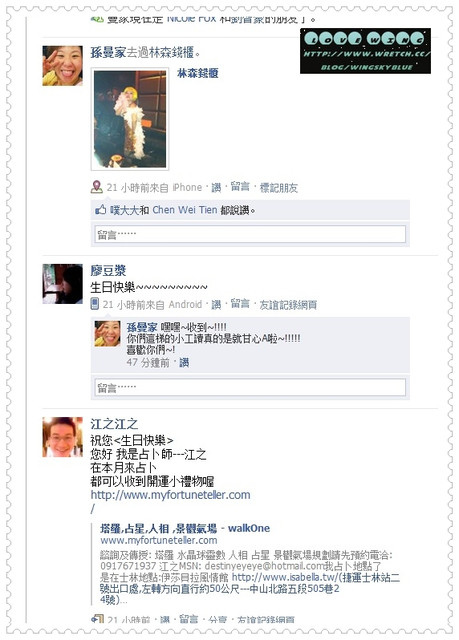The height and width of the screenshot is (640, 459).
Task: Click the location pin icon under the 林森錢櫃 photo
Action: (96, 187)
